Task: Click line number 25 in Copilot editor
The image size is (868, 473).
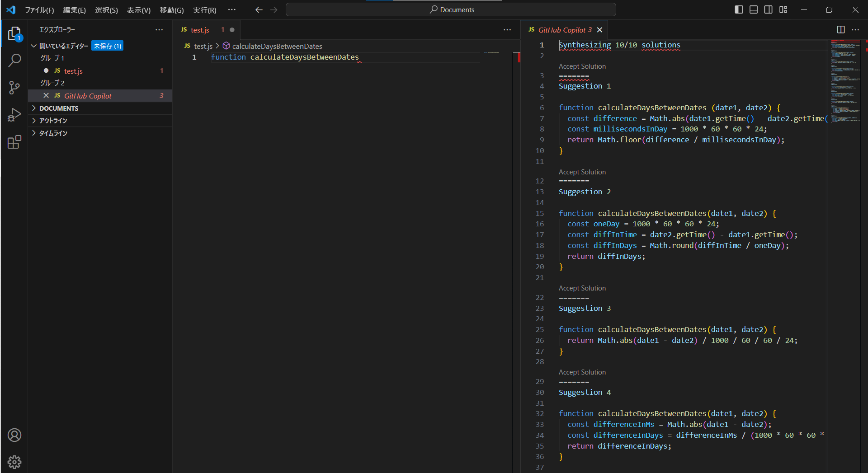Action: tap(539, 329)
